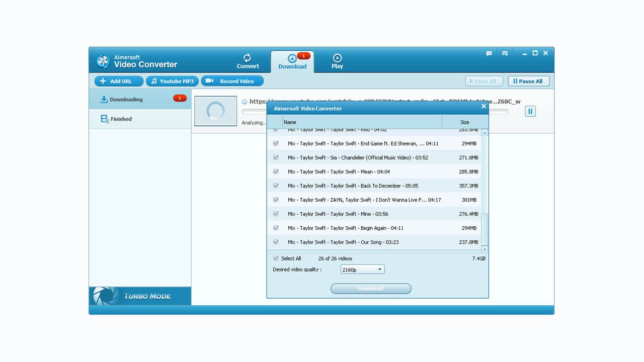Open the main menu icon in titlebar
Viewport: 644px width, 362px height.
coord(505,53)
